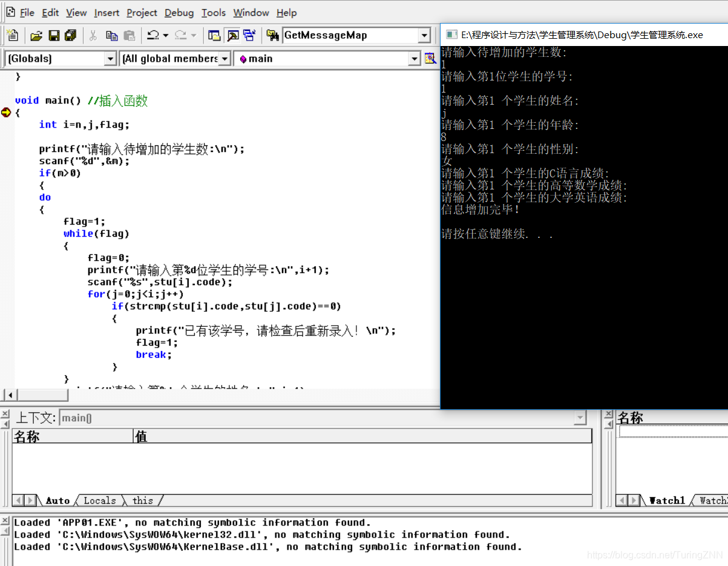Click the GetMessageMap search text field
728x566 pixels.
click(x=350, y=35)
